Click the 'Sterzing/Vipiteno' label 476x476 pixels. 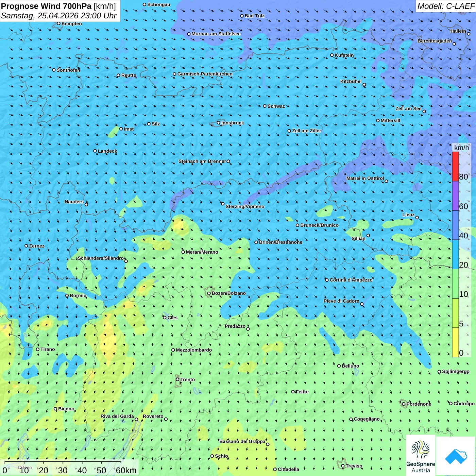245,206
